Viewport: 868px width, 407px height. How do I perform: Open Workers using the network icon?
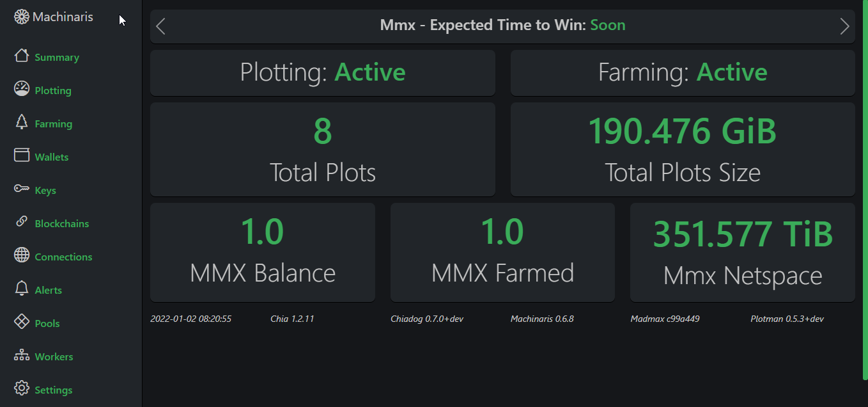point(21,356)
